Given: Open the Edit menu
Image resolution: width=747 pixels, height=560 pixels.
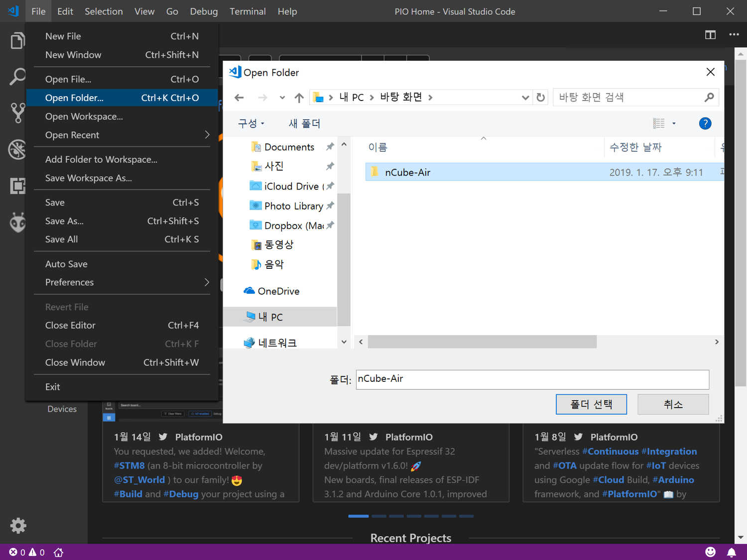Looking at the screenshot, I should (x=65, y=11).
